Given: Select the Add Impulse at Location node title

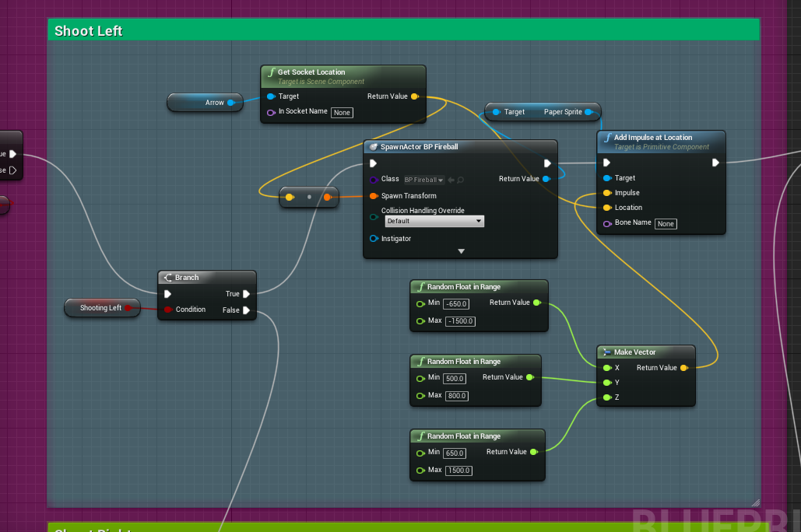Looking at the screenshot, I should pos(653,138).
